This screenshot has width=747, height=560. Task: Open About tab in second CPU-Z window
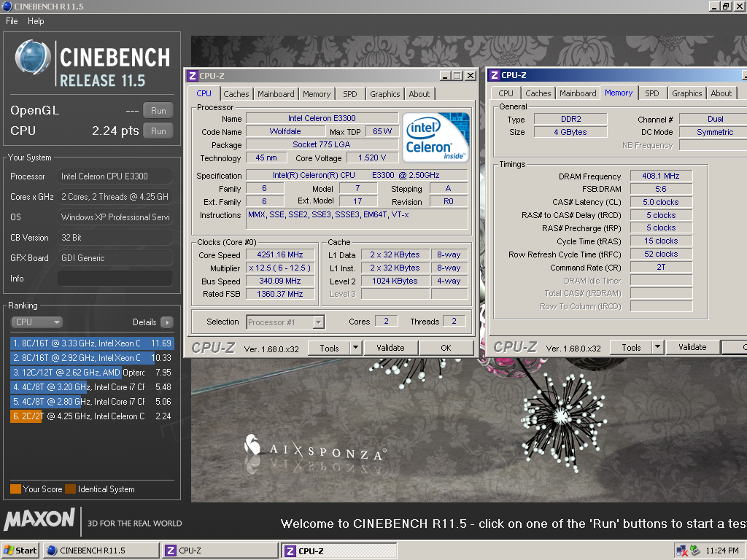pyautogui.click(x=721, y=93)
